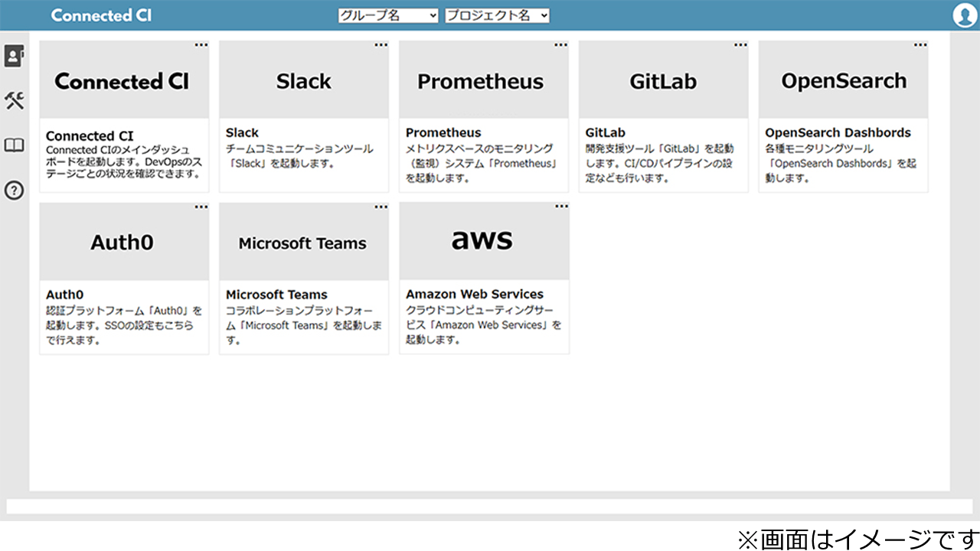Launch the GitLab card banner
Screen dimensions: 980x551
pyautogui.click(x=664, y=80)
